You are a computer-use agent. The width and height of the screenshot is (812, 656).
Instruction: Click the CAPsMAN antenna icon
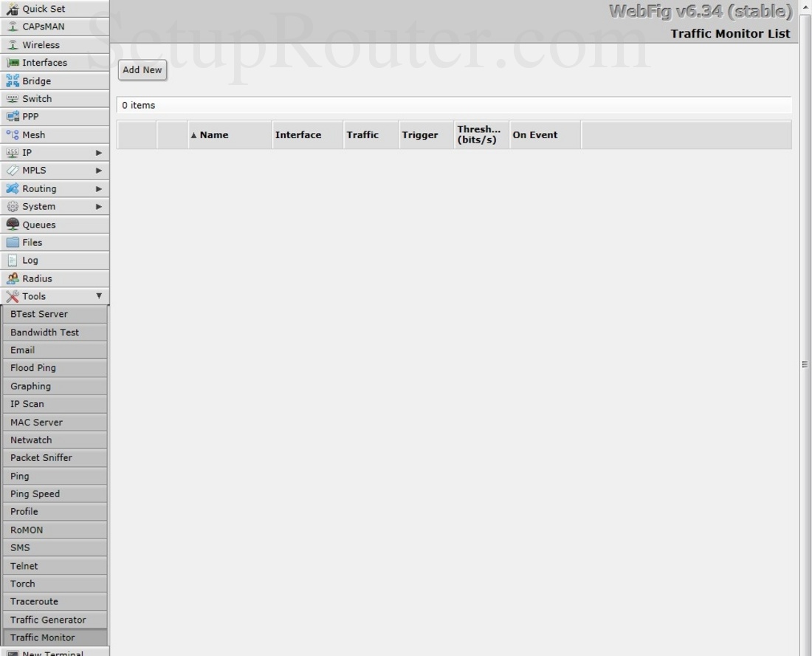[13, 27]
